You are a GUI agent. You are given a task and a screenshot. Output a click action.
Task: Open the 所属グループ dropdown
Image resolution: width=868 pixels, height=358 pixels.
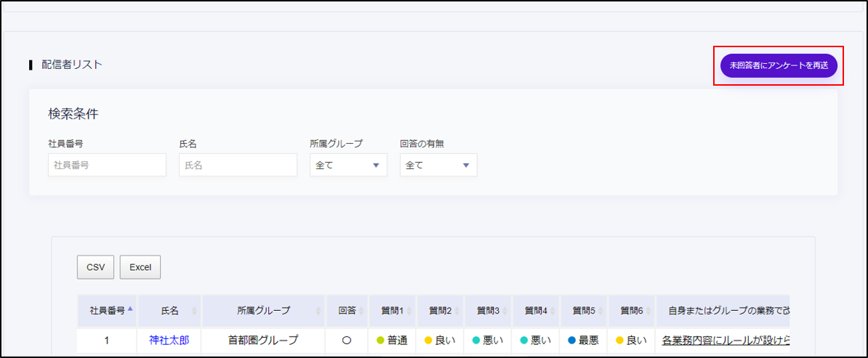[x=348, y=165]
